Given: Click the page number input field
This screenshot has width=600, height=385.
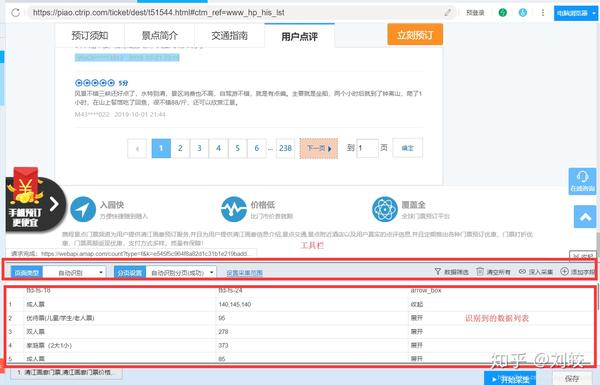Looking at the screenshot, I should [x=367, y=148].
